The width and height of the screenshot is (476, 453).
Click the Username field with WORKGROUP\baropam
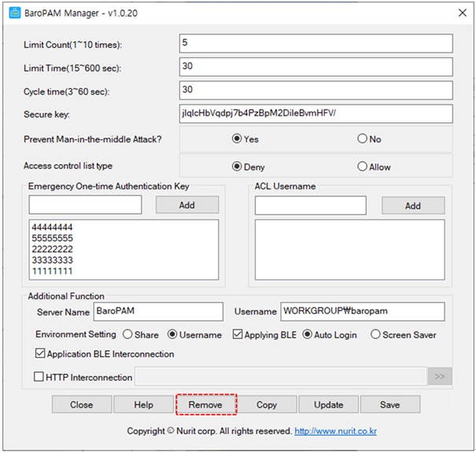click(363, 311)
